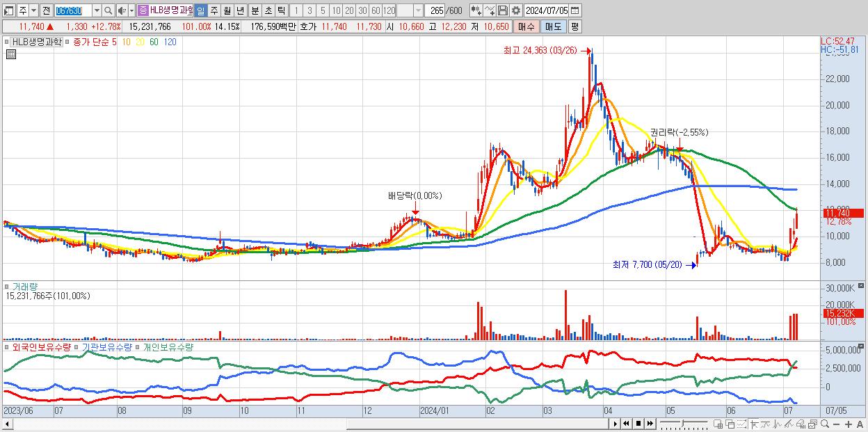868x432 pixels.
Task: Select the minute '분' chart period
Action: point(255,10)
